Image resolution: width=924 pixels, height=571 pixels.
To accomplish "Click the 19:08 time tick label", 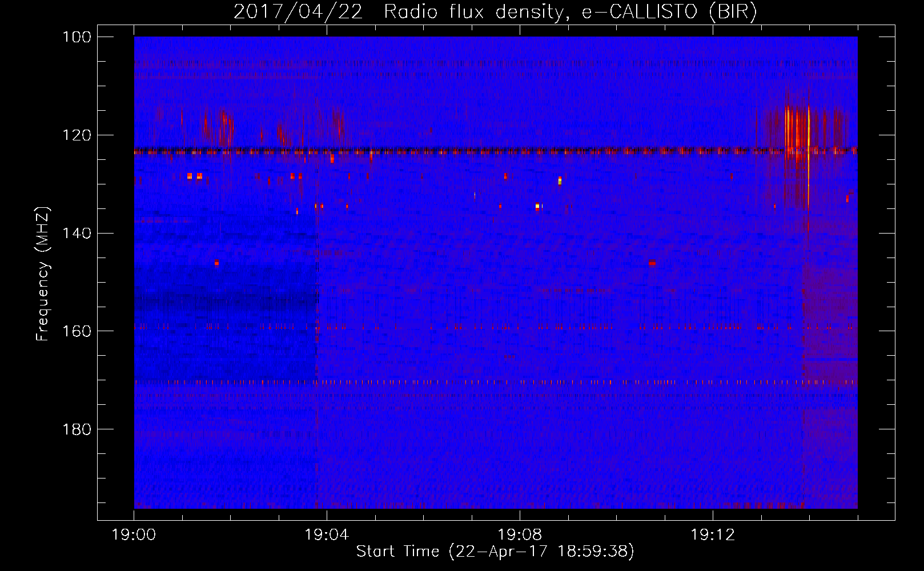I will coord(520,535).
